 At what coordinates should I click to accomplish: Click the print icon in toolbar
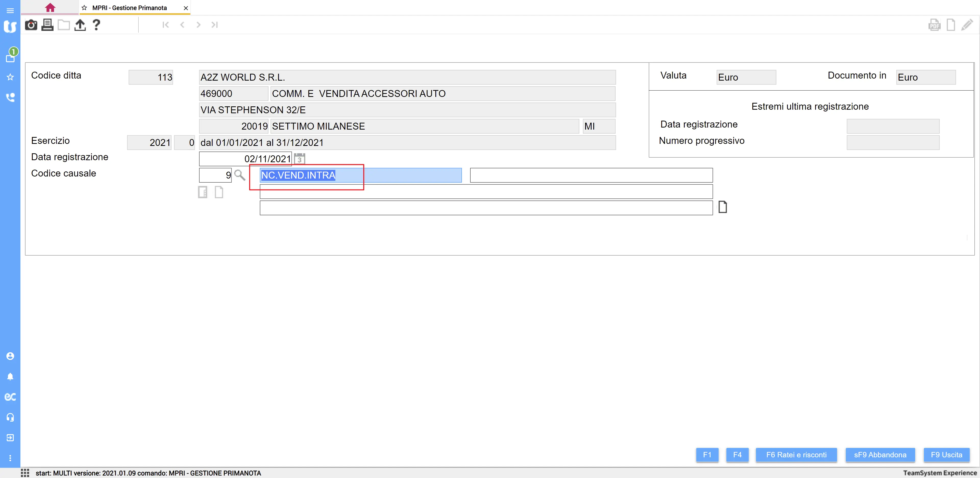pos(47,25)
